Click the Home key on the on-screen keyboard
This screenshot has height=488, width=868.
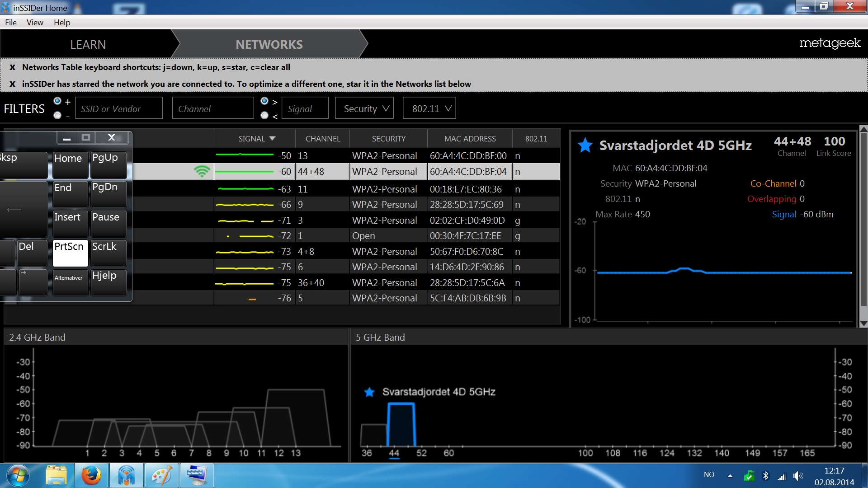[x=70, y=165]
